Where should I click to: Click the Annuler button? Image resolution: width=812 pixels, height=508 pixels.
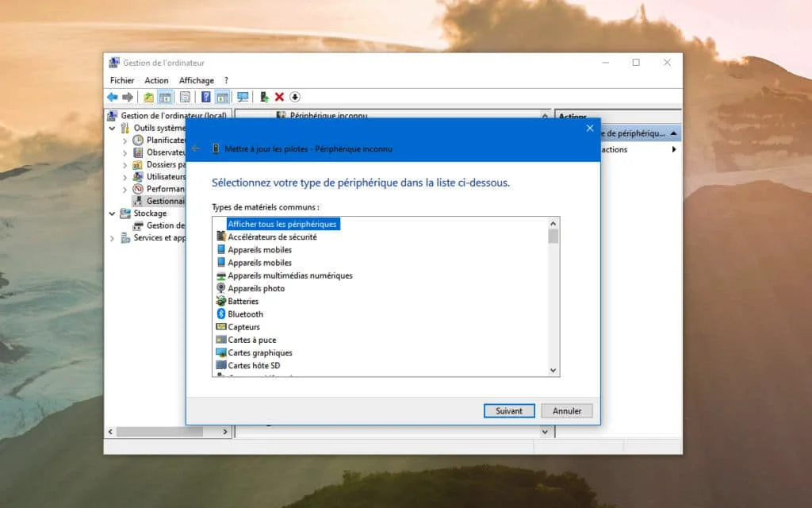tap(567, 411)
